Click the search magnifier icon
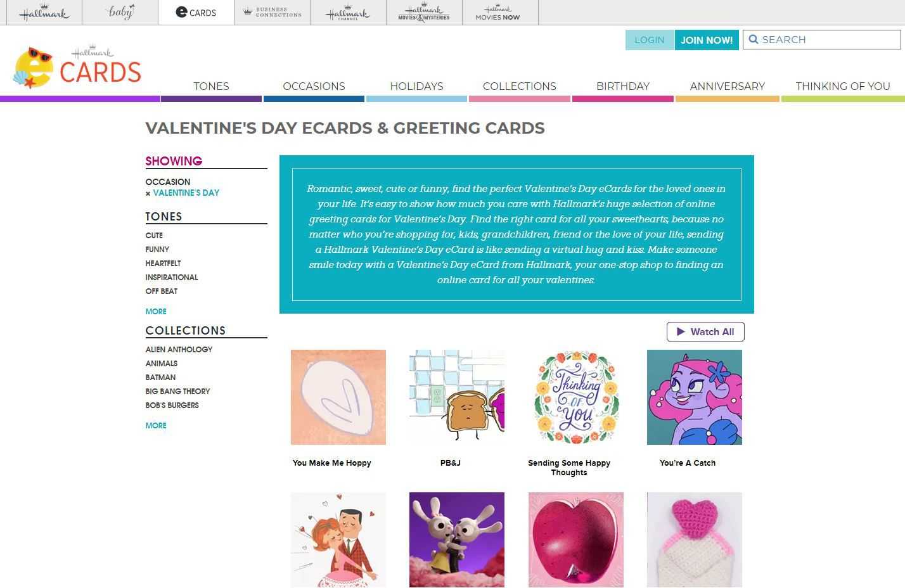Viewport: 905px width, 588px height. [754, 39]
